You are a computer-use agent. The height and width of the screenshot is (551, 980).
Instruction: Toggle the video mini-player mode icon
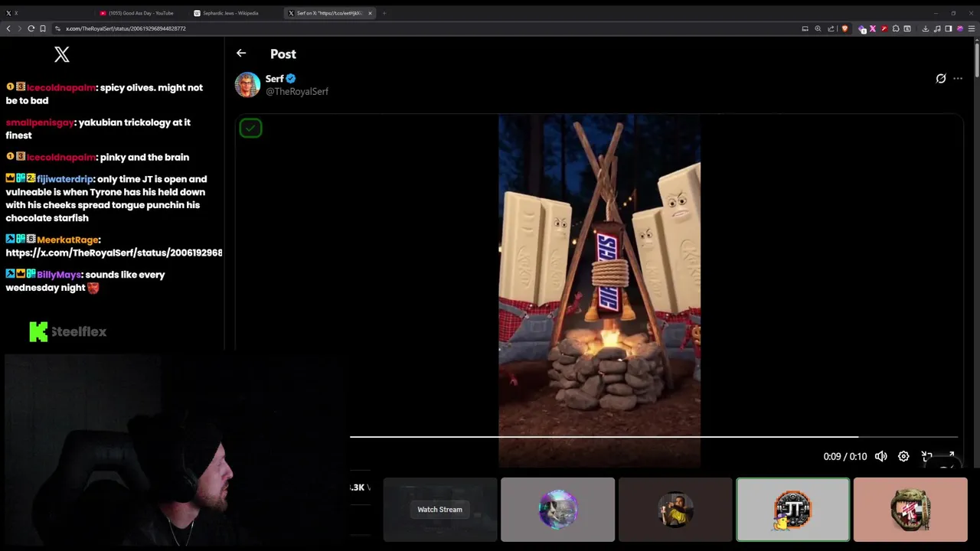point(926,456)
